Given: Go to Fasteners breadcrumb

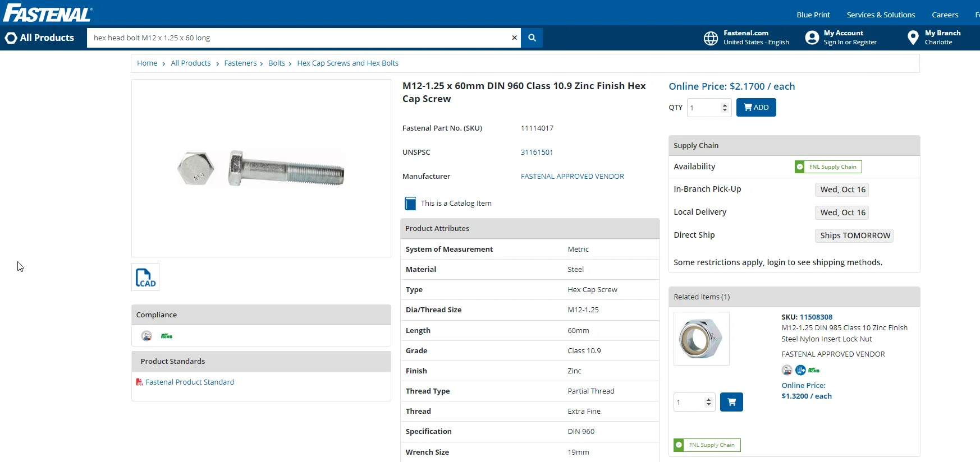Looking at the screenshot, I should tap(240, 63).
